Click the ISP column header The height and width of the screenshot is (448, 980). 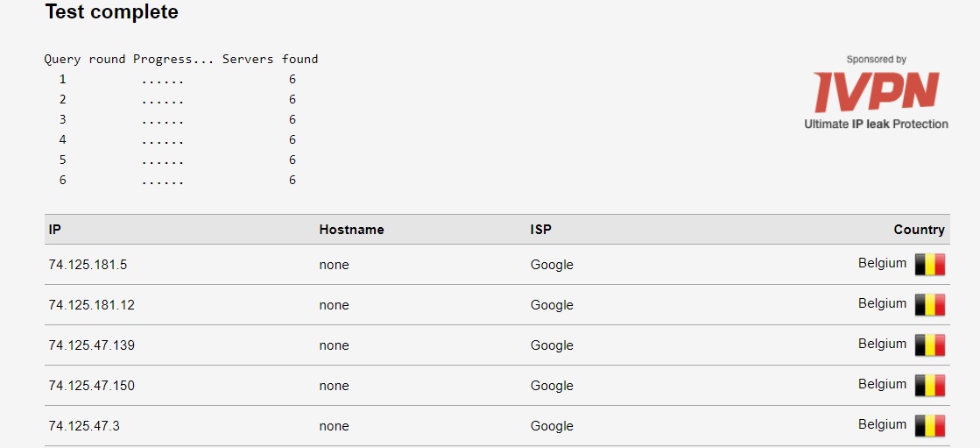click(x=540, y=230)
